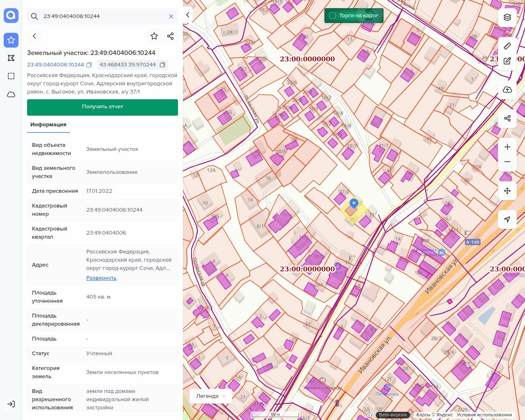Click the Получить отчет button
The image size is (525, 420).
(x=103, y=107)
